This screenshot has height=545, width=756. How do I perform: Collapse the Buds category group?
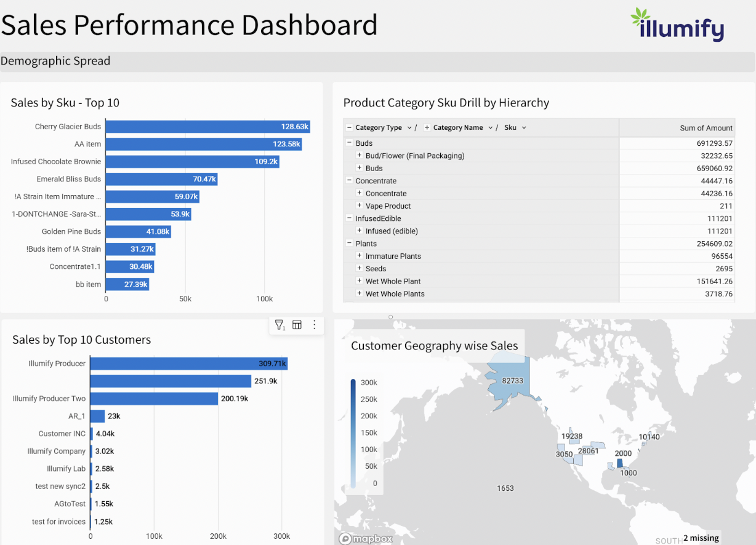point(349,143)
